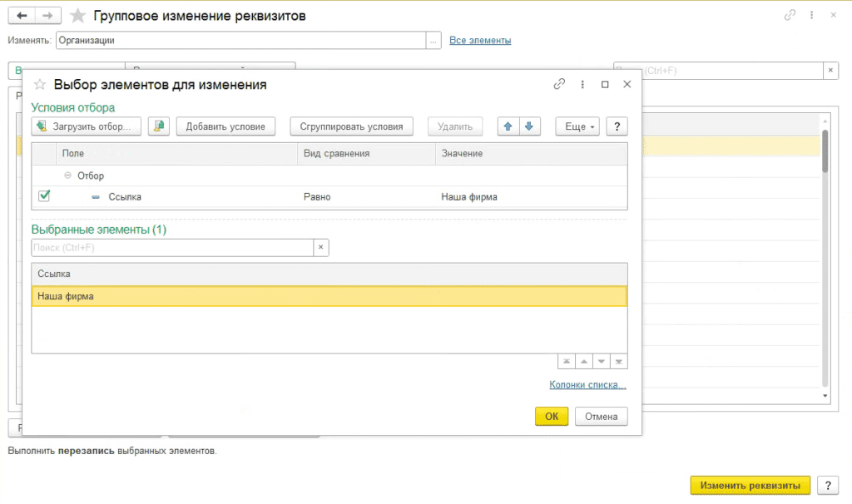Open the Колонки списка link
This screenshot has width=852, height=504.
pyautogui.click(x=587, y=385)
